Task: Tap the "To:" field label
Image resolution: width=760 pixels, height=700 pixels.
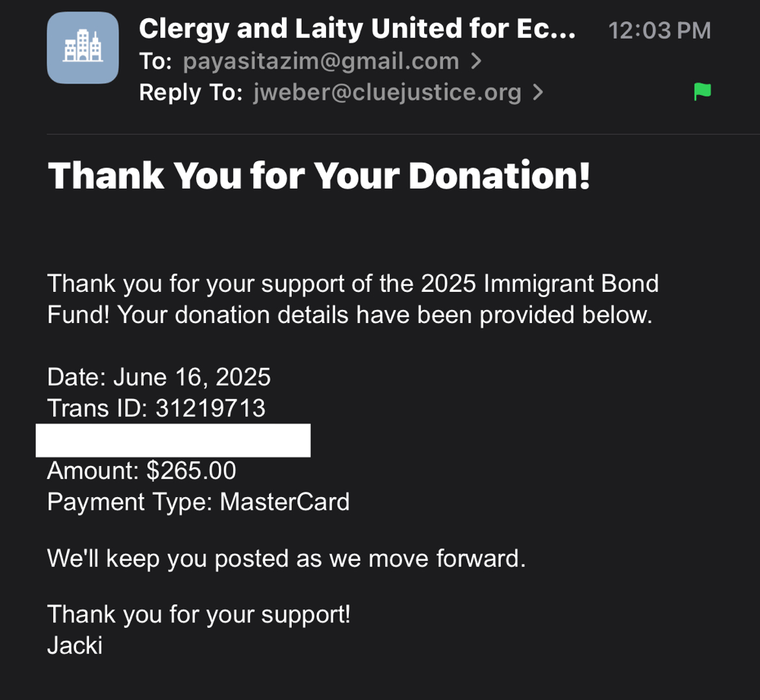Action: 156,61
